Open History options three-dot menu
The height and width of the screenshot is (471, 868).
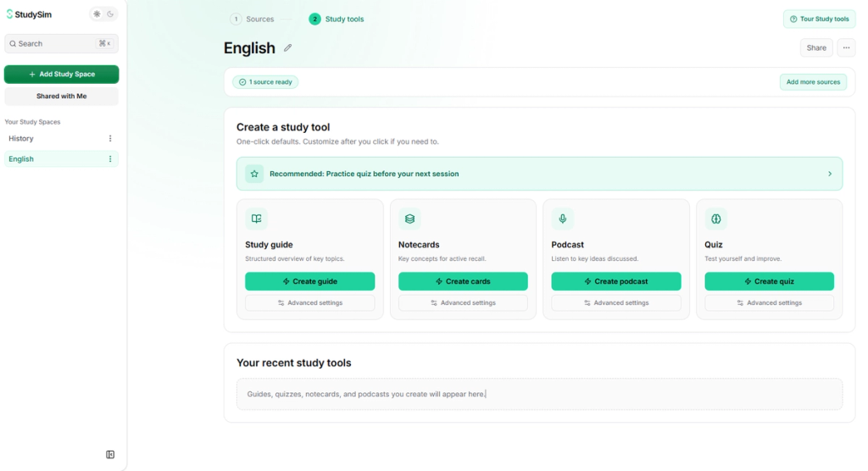[110, 138]
